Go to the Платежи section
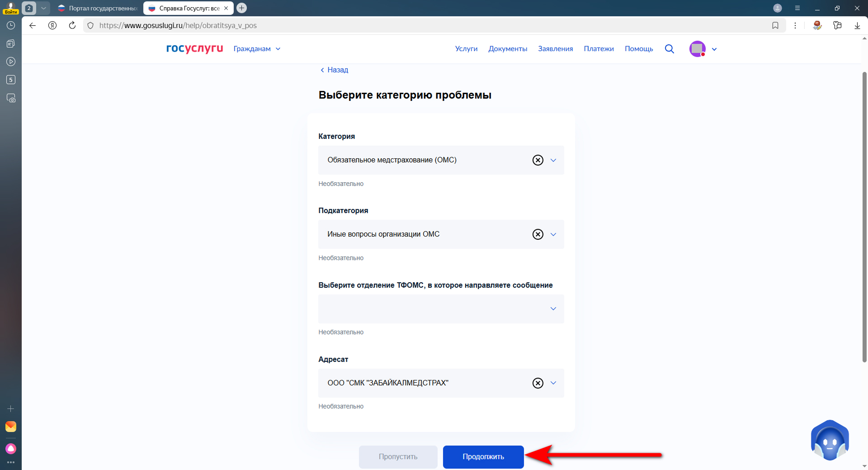 (x=599, y=49)
